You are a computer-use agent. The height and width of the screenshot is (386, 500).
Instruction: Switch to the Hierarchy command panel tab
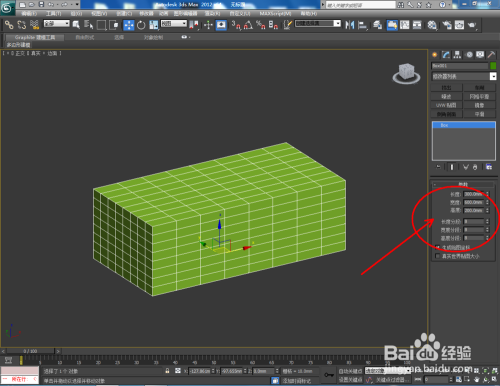coord(457,55)
